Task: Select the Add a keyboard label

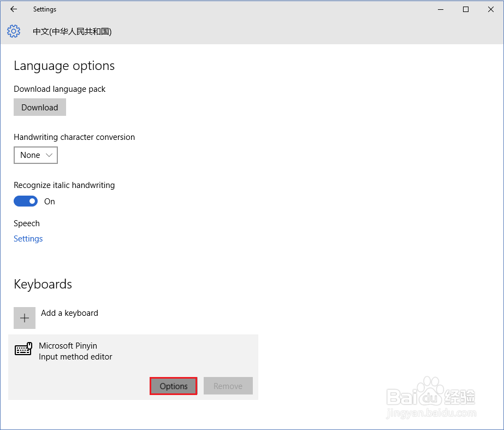Action: tap(69, 313)
